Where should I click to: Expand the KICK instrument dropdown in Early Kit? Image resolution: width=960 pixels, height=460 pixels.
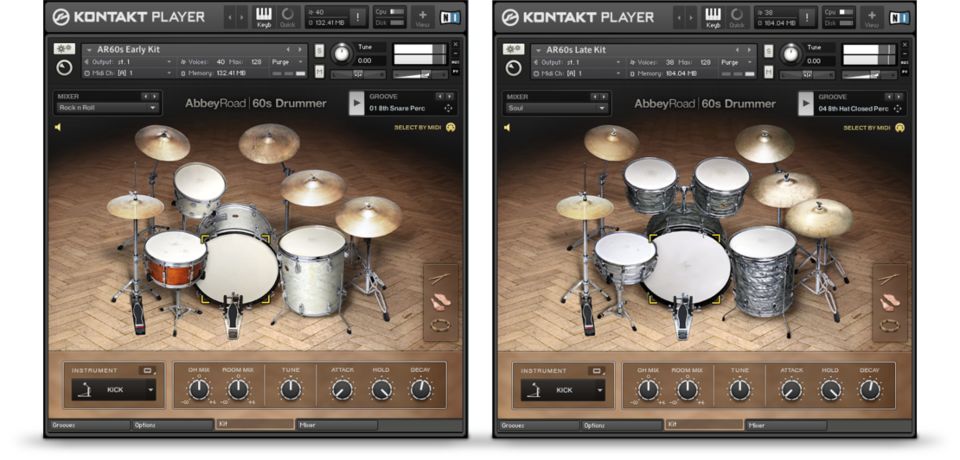(150, 390)
